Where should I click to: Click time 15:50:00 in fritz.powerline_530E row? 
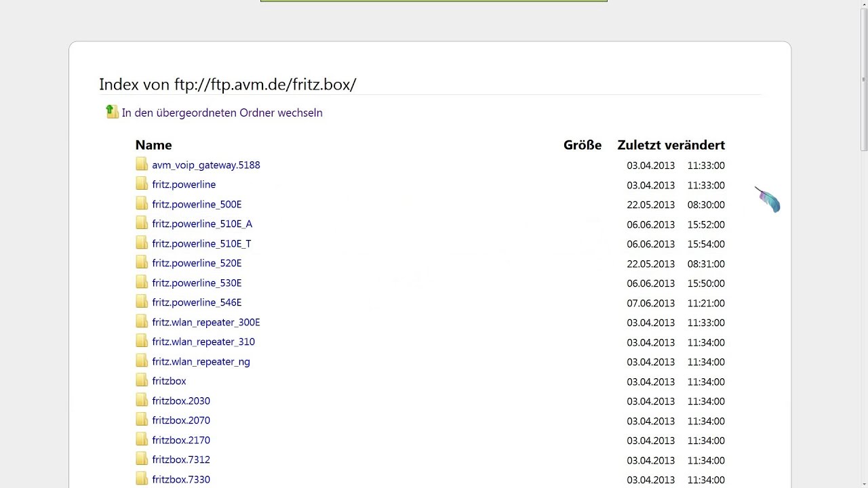pos(706,283)
